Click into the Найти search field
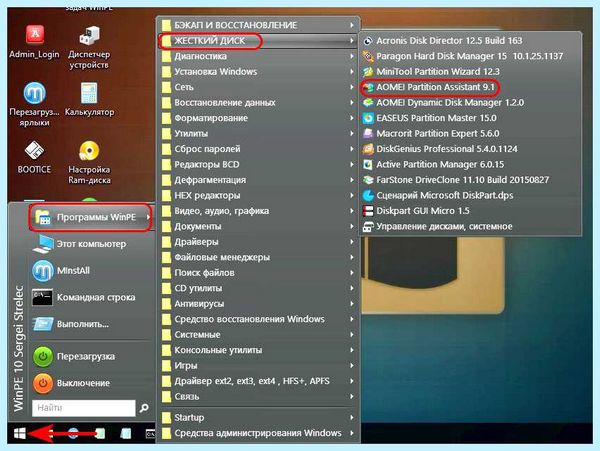 point(83,408)
